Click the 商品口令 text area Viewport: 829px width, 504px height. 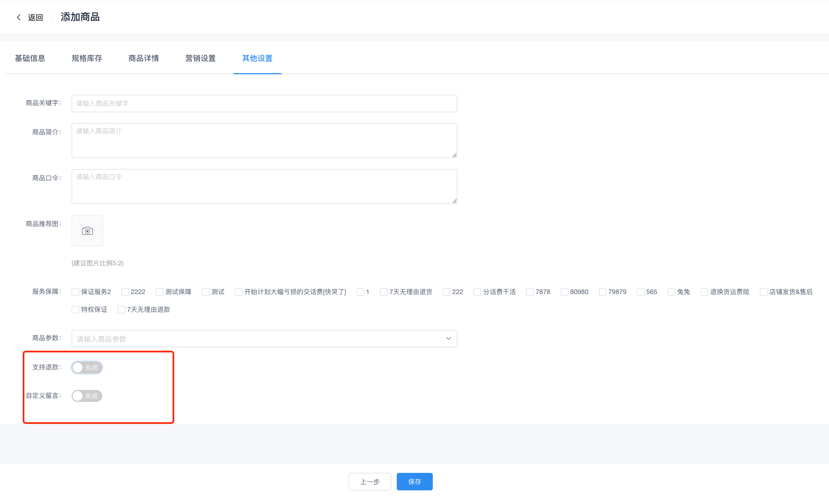click(x=264, y=186)
